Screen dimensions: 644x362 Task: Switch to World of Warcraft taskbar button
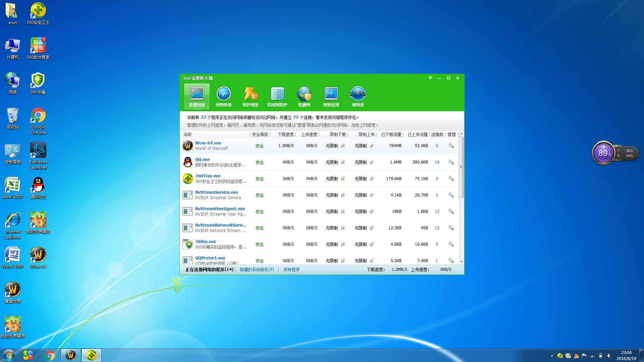pyautogui.click(x=71, y=355)
